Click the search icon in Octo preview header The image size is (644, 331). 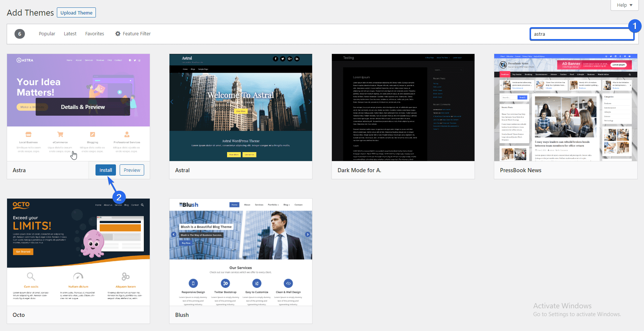tap(142, 205)
